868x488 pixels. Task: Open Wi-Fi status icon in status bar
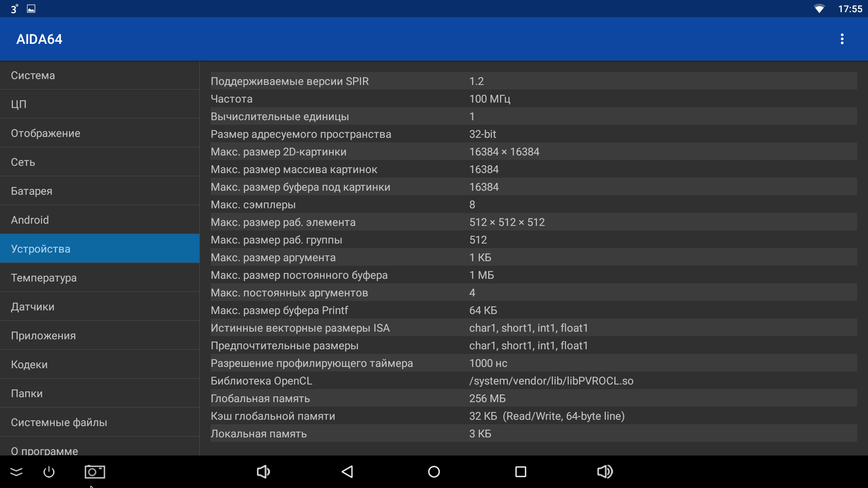click(x=819, y=9)
